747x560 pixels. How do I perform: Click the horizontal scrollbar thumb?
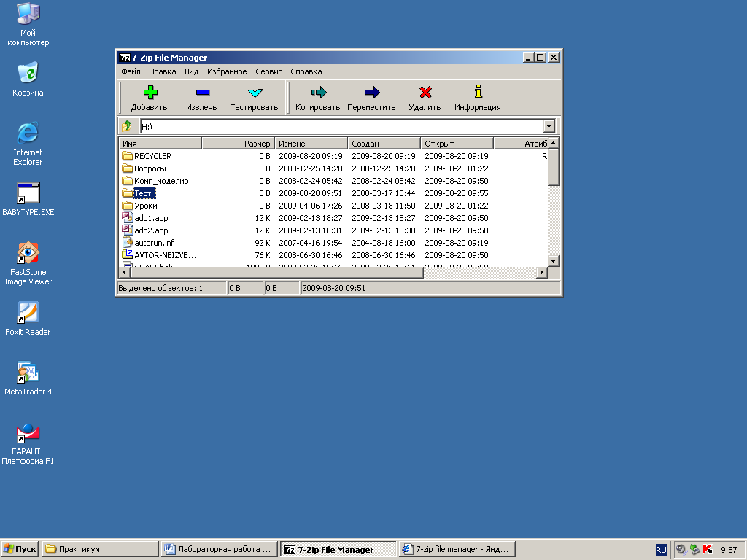pos(276,273)
